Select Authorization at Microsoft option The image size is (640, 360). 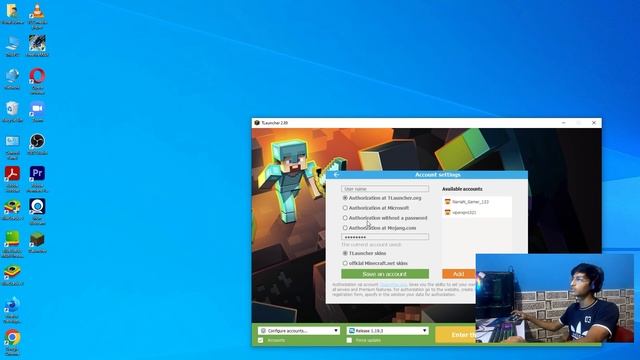pos(345,208)
